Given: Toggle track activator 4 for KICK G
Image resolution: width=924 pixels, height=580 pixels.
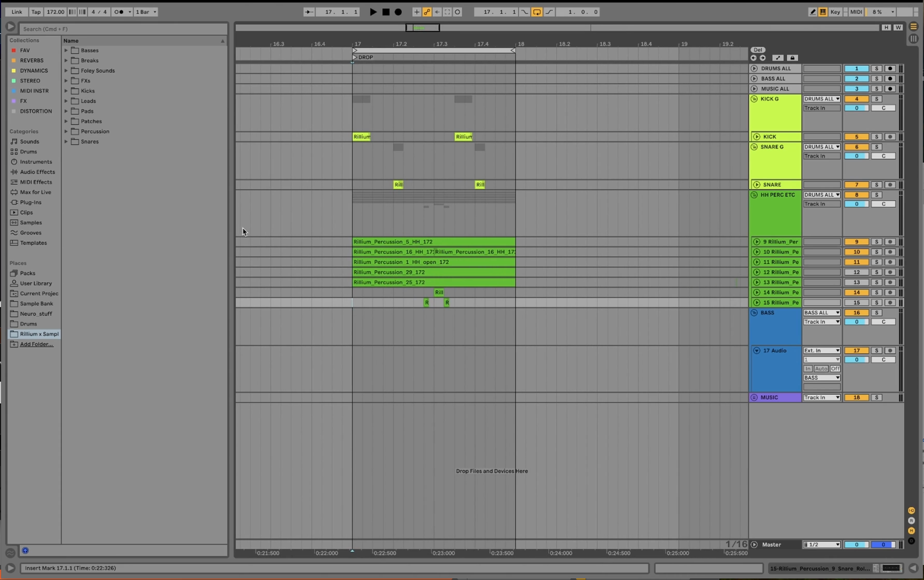Looking at the screenshot, I should (x=856, y=99).
